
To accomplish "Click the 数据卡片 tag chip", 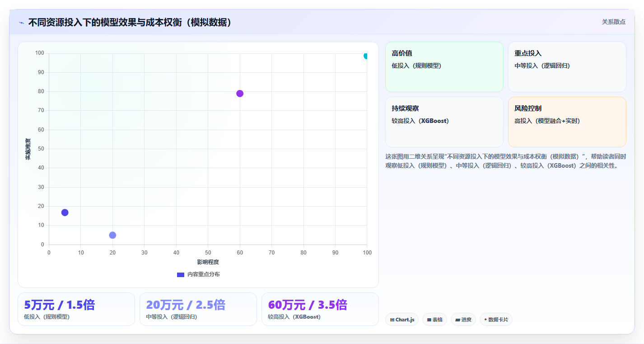I will [x=496, y=320].
